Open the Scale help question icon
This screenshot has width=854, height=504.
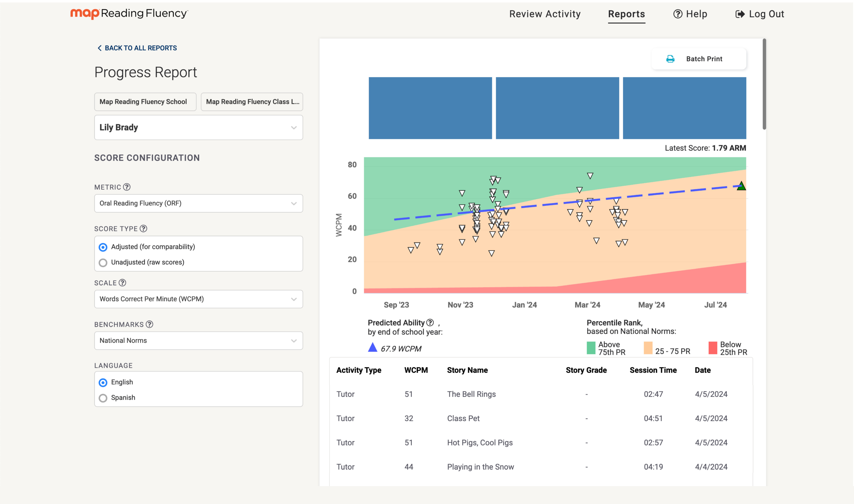[122, 283]
